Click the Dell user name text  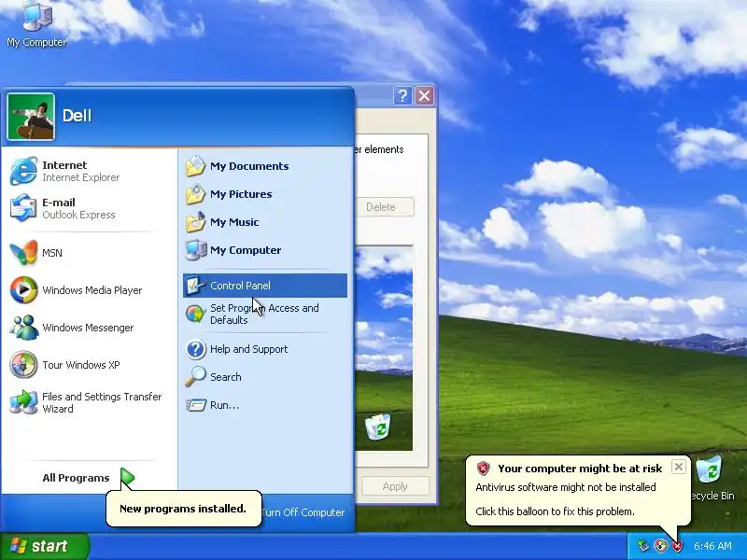point(77,116)
